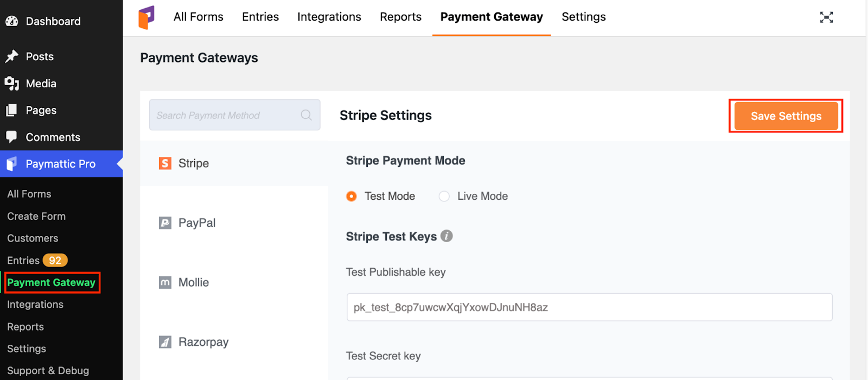Focus the Search Payment Method box
Viewport: 868px width, 380px height.
[225, 115]
